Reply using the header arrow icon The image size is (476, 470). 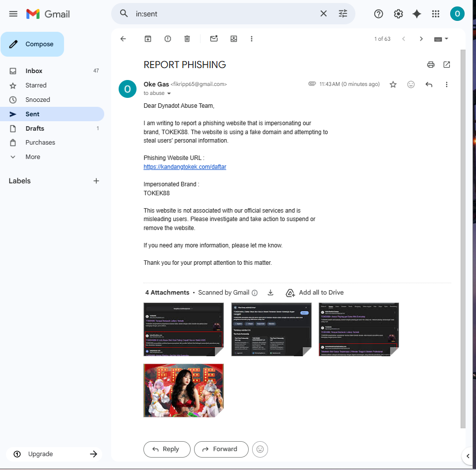[429, 84]
